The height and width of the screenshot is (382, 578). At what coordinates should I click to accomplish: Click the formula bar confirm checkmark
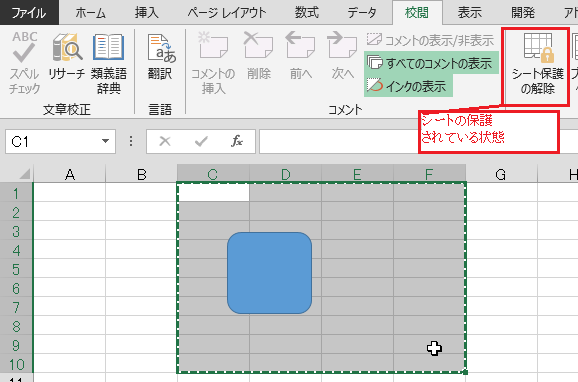pos(201,141)
